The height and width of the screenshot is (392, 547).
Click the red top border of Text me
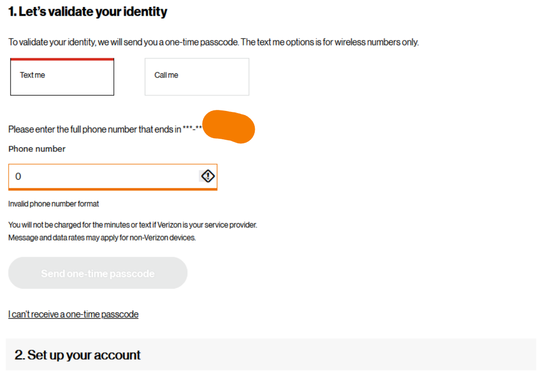(x=62, y=59)
